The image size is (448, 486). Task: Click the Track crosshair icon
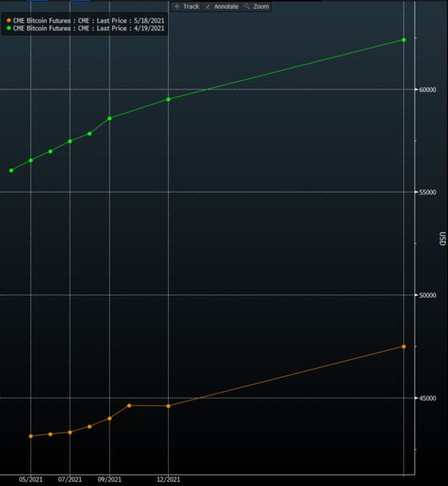177,6
